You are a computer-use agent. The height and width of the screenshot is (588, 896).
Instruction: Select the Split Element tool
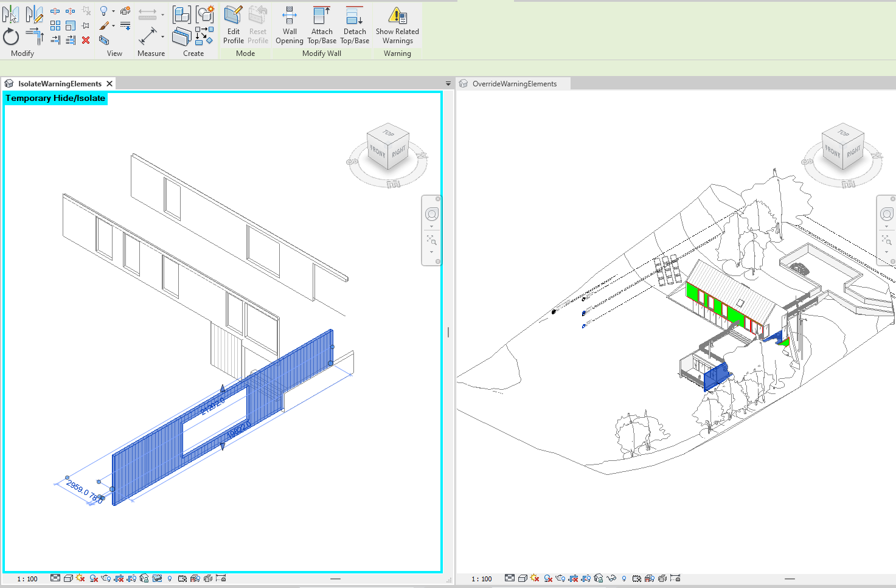(x=55, y=11)
